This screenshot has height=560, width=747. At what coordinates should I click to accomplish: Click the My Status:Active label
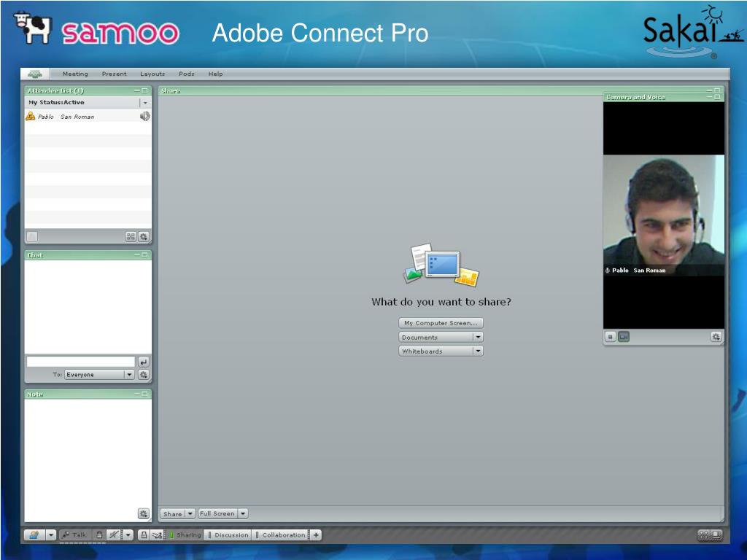point(56,102)
